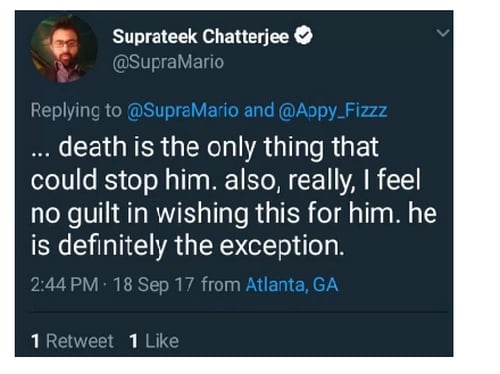Open Suprateek Chatterjee display name profile
This screenshot has height=374, width=500.
point(200,36)
